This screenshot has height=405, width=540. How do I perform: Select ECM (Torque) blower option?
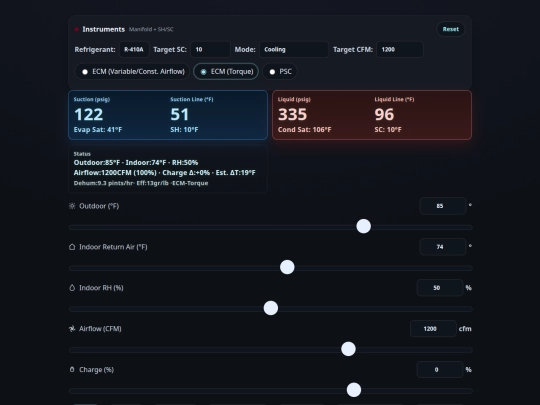coord(226,72)
